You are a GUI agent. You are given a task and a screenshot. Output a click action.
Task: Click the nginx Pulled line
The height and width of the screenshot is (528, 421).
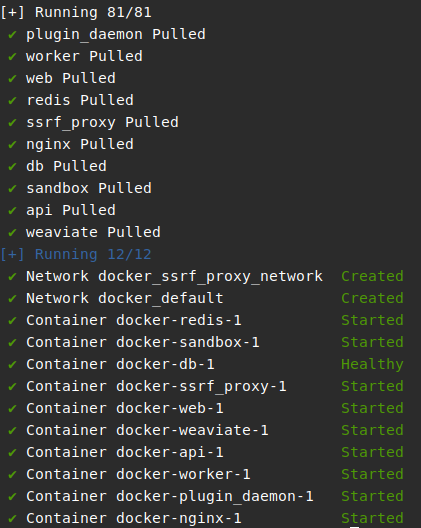coord(80,145)
